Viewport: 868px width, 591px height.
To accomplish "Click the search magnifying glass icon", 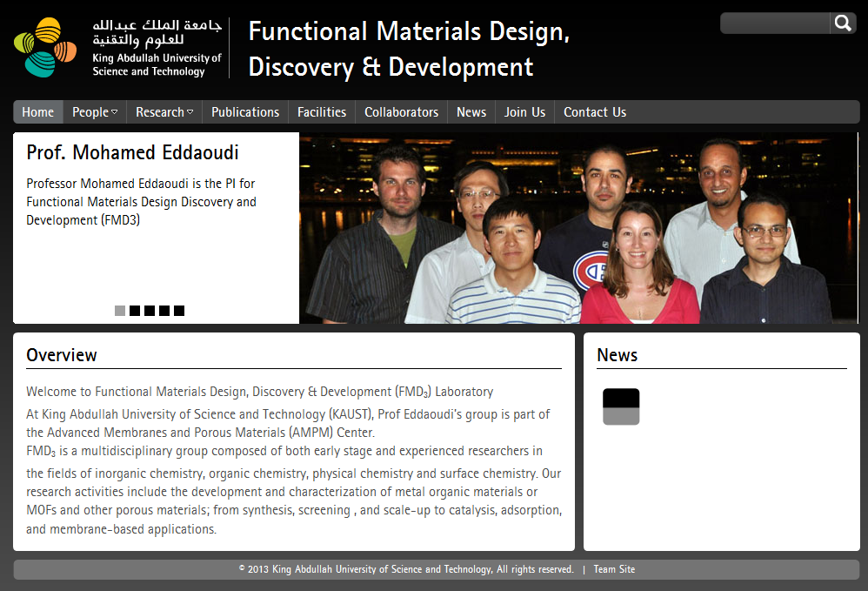I will click(x=843, y=24).
